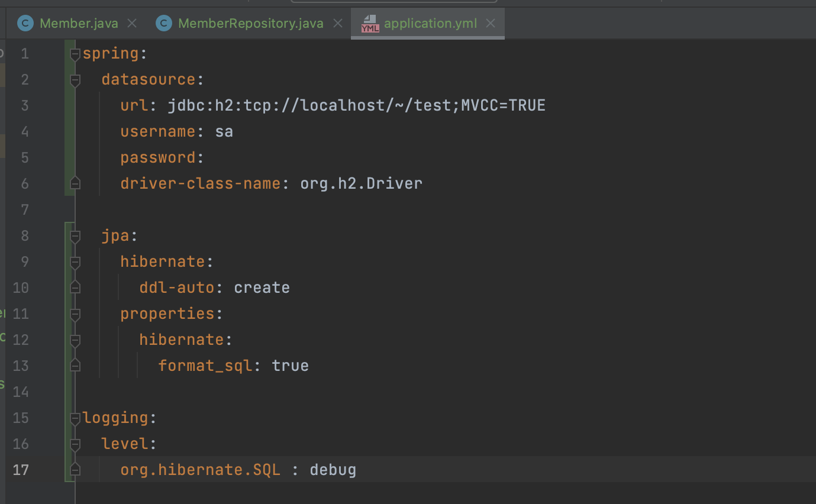Click line number 14 in the gutter
Viewport: 816px width, 504px height.
[x=21, y=392]
